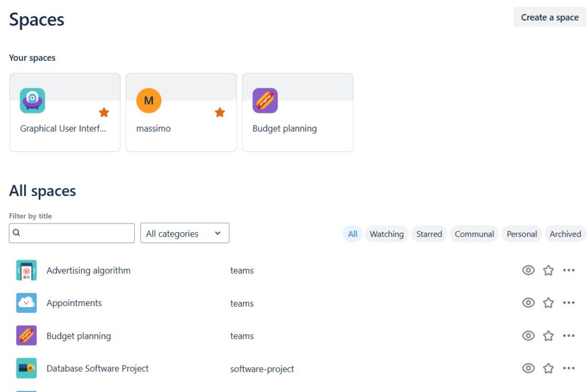Open the actions menu for Budget planning
This screenshot has width=587, height=392.
(x=569, y=335)
